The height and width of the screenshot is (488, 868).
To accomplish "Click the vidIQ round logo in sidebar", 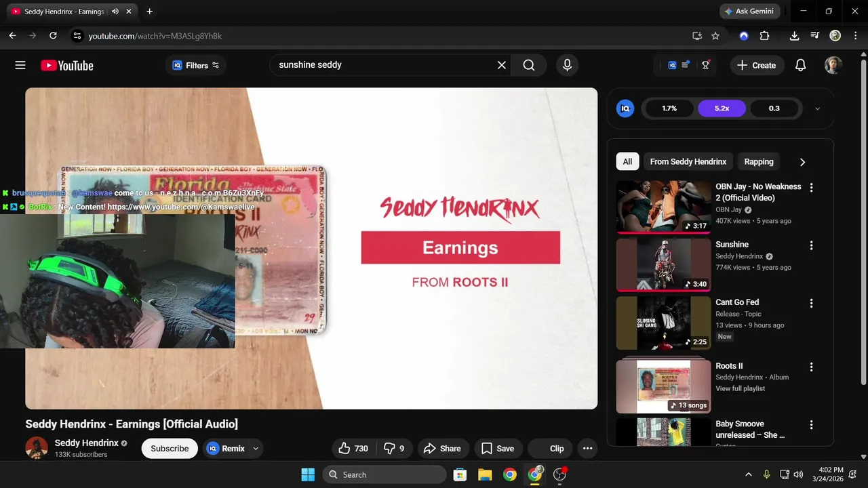I will [x=625, y=108].
